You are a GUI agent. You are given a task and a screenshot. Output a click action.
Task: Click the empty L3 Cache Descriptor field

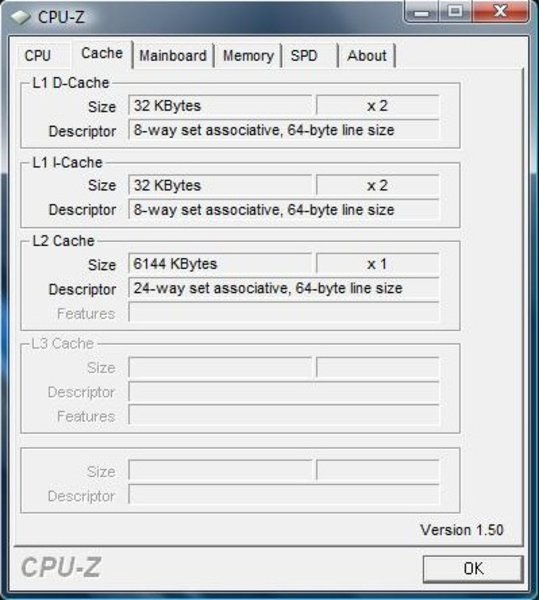(x=283, y=392)
